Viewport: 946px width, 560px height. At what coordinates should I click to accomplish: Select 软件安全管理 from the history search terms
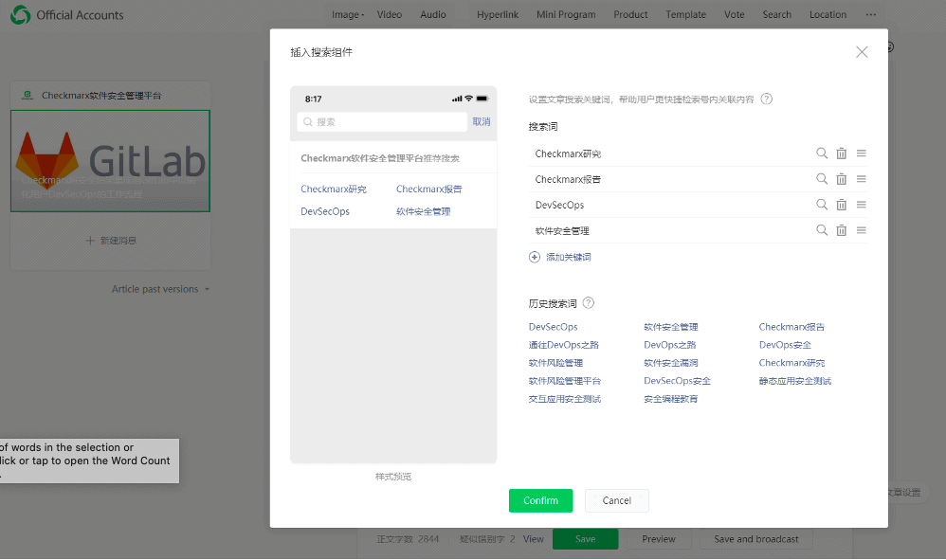[671, 327]
